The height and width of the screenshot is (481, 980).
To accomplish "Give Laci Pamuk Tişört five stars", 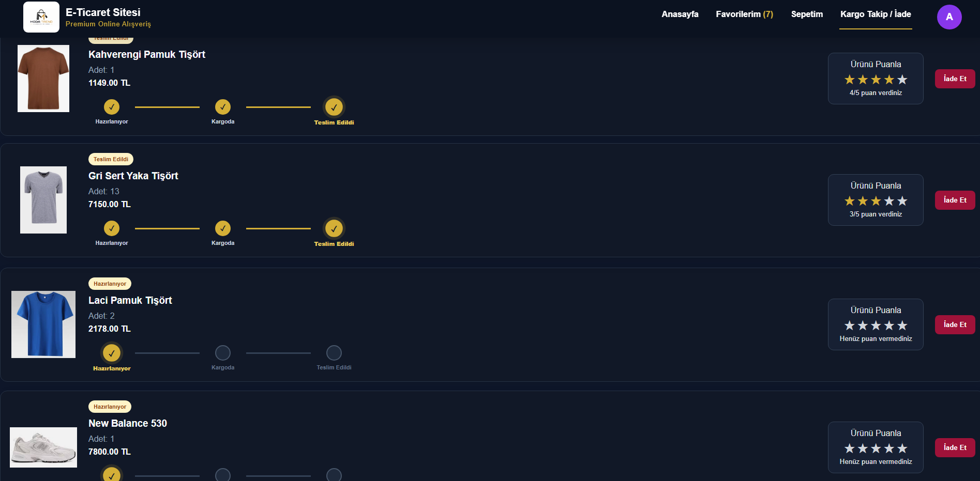I will click(x=902, y=325).
